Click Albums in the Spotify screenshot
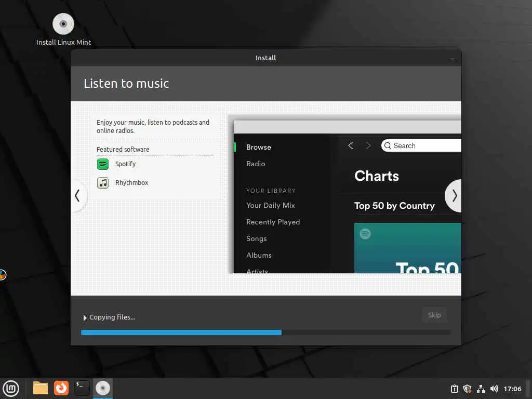The image size is (532, 399). pyautogui.click(x=259, y=255)
